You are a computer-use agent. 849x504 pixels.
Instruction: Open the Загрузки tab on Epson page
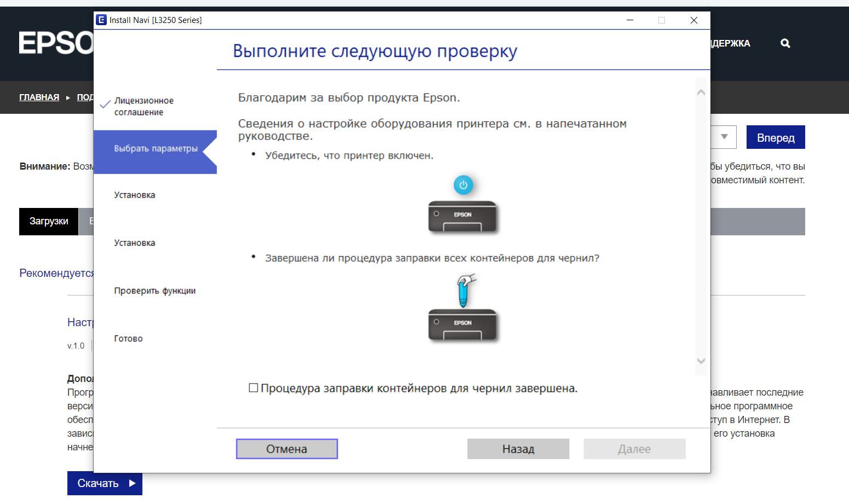pyautogui.click(x=49, y=221)
